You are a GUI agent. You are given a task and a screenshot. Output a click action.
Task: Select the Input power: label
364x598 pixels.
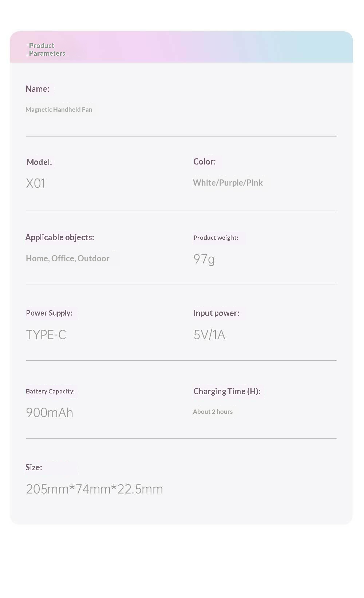click(216, 313)
